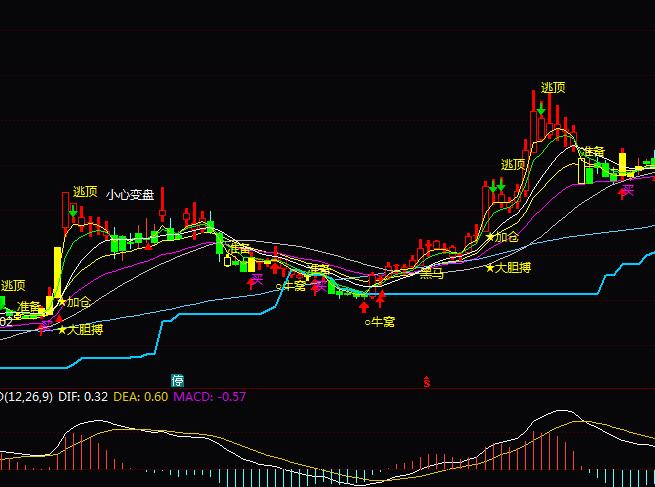
Task: Click the 黑马 label on the chart
Action: tap(432, 271)
